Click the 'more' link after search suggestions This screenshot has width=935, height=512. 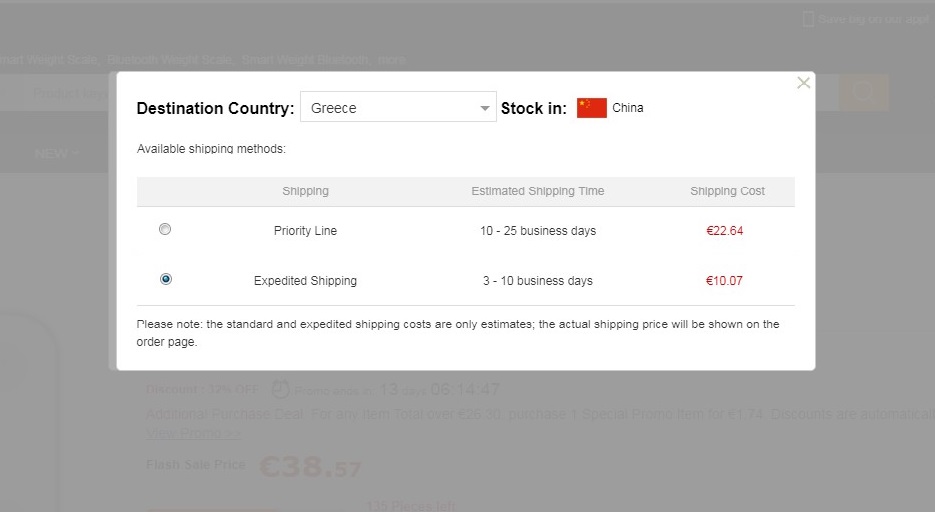[x=392, y=60]
